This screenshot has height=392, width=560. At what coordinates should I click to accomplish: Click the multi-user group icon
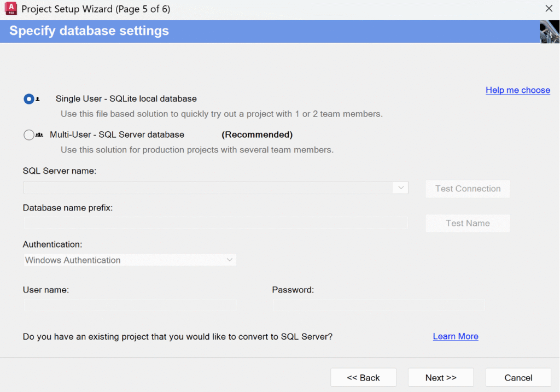click(x=39, y=135)
